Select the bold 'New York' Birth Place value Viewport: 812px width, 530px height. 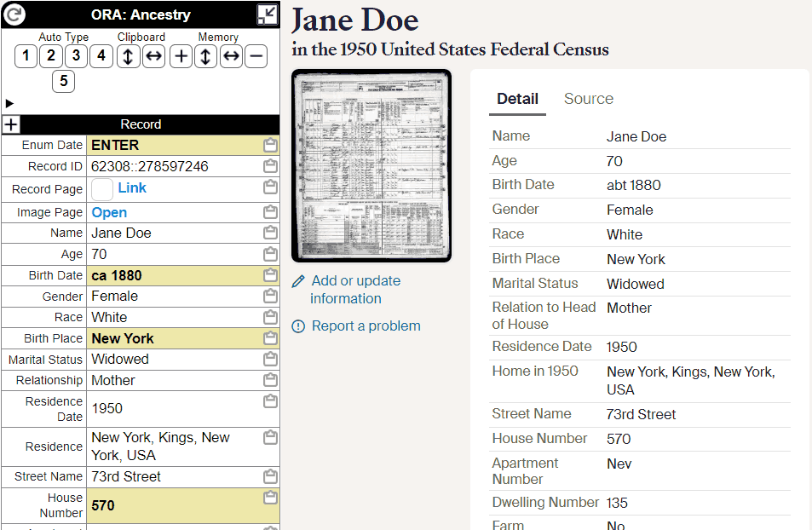tap(123, 338)
